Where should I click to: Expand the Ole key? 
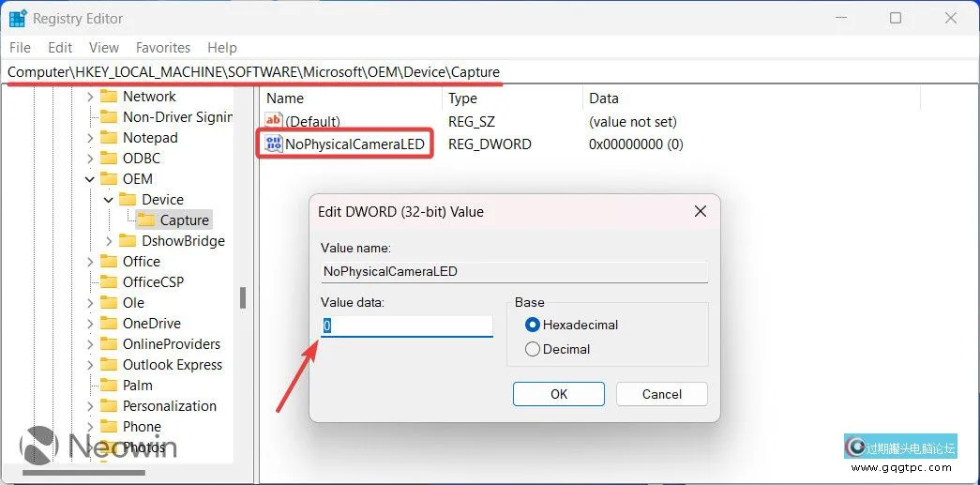[90, 303]
